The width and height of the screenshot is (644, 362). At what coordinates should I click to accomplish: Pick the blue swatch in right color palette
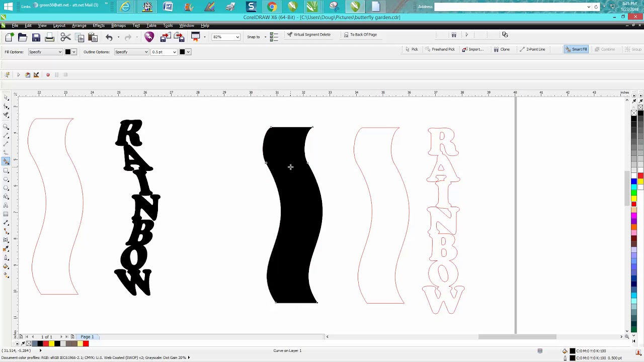point(634,182)
